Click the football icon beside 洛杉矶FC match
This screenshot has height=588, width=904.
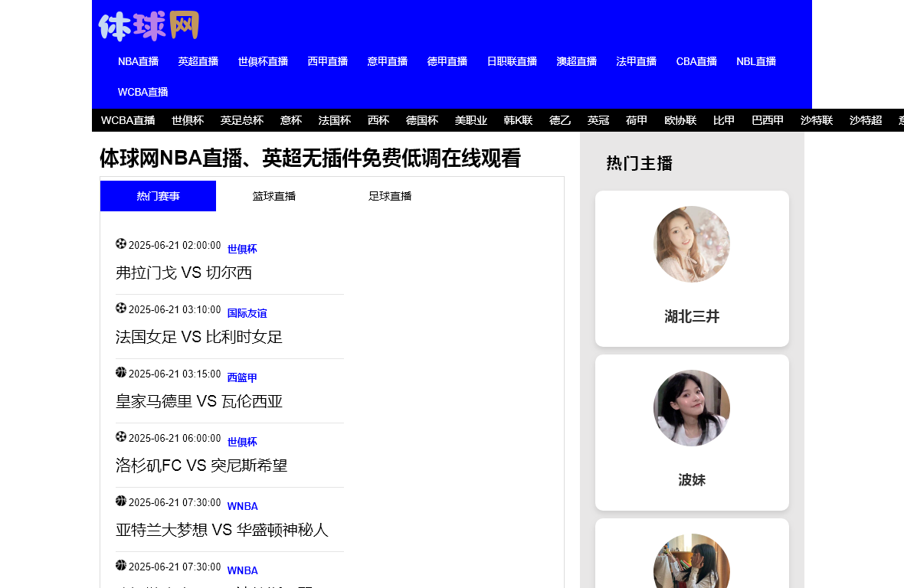[x=120, y=437]
